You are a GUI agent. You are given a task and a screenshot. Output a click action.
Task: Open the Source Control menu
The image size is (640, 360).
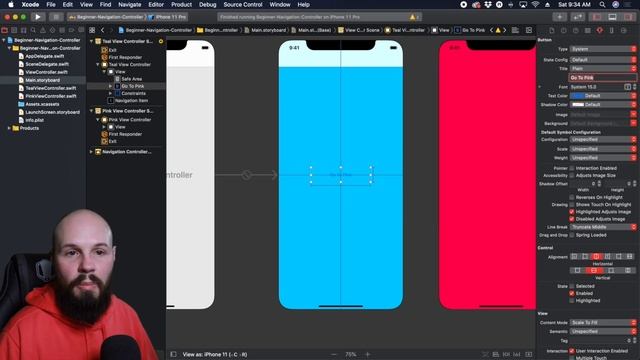click(x=243, y=4)
